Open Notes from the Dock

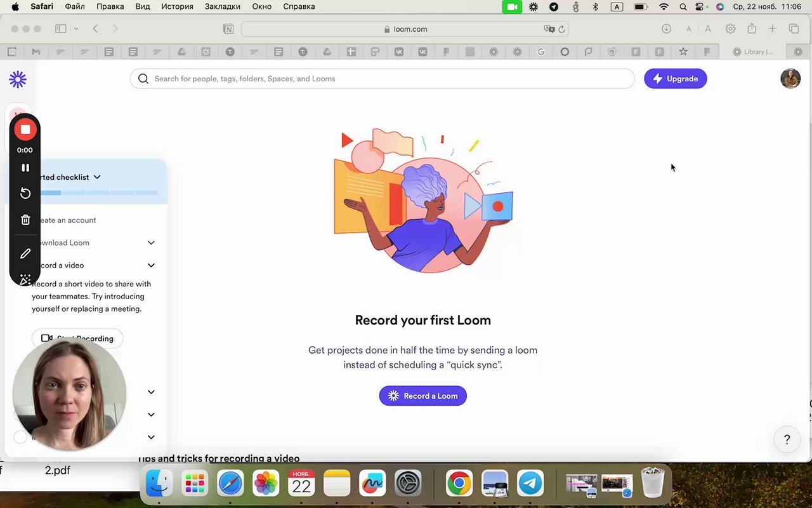[337, 484]
